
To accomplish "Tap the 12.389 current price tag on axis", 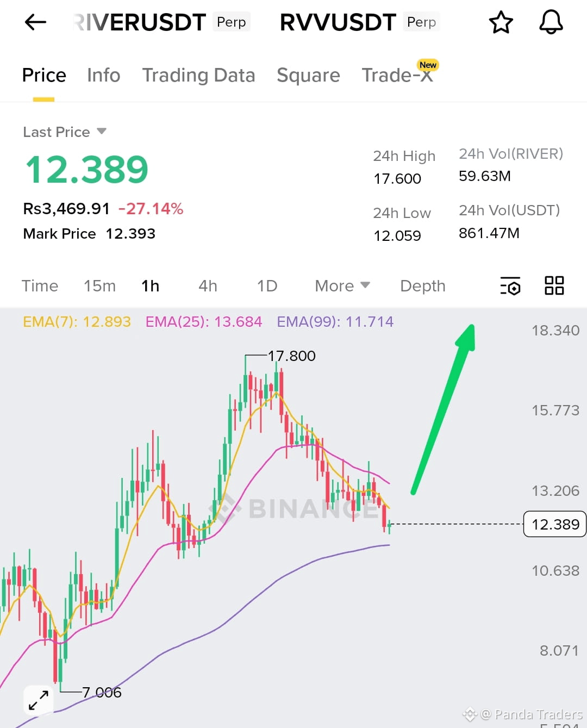I will point(555,524).
